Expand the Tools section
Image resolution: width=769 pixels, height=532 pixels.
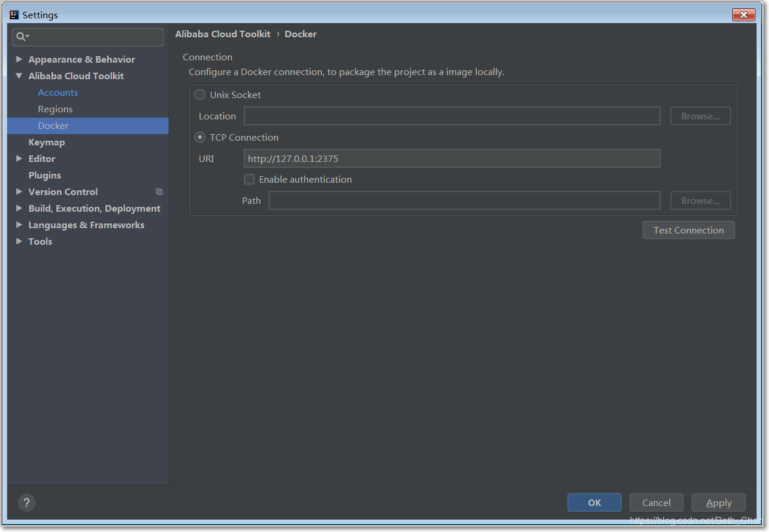pos(19,241)
